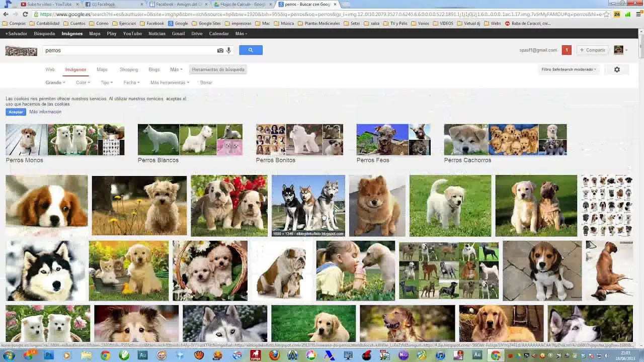644x362 pixels.
Task: Open the three huskies image thumbnail
Action: pyautogui.click(x=308, y=205)
